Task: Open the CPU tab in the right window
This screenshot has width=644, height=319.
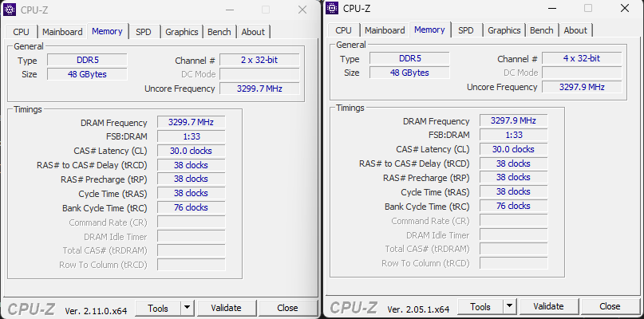Action: click(344, 30)
